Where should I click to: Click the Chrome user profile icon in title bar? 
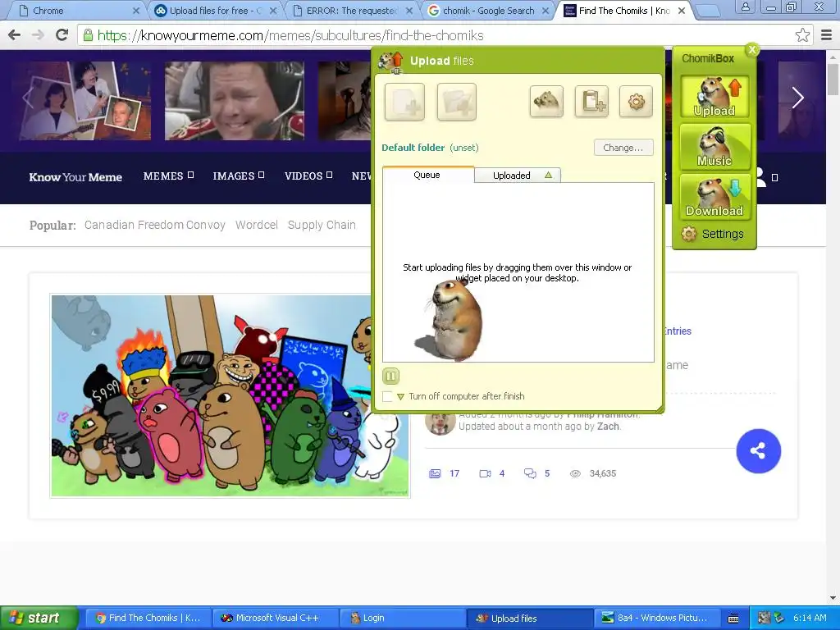point(745,7)
